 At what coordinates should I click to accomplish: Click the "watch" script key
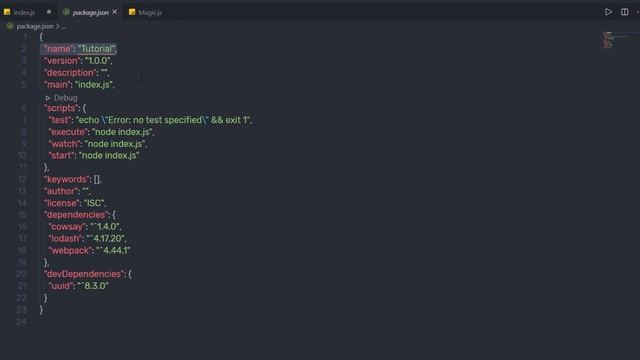[x=64, y=144]
